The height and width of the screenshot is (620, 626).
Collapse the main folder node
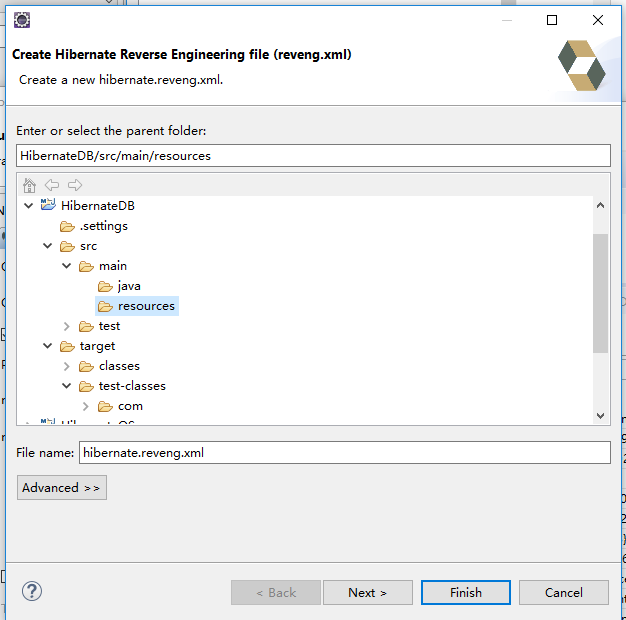coord(67,266)
